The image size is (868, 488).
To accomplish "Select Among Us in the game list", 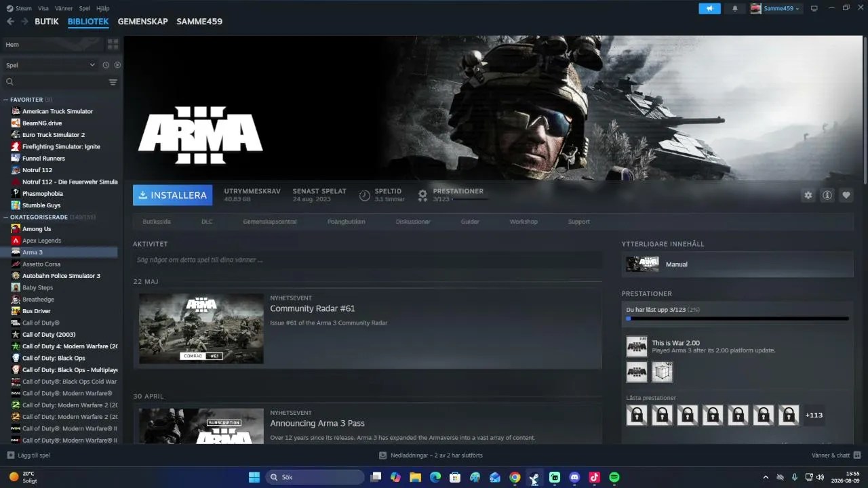I will 37,229.
